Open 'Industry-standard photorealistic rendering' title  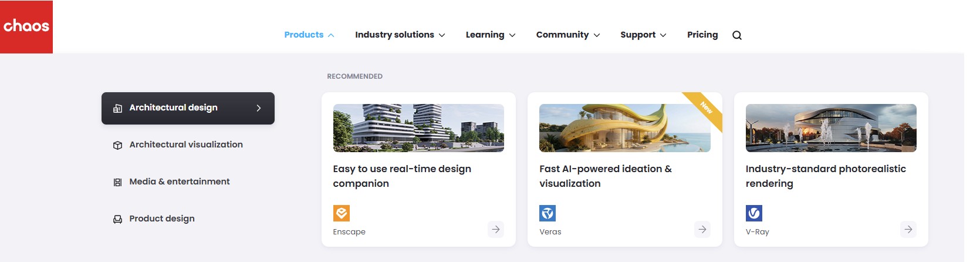[825, 176]
